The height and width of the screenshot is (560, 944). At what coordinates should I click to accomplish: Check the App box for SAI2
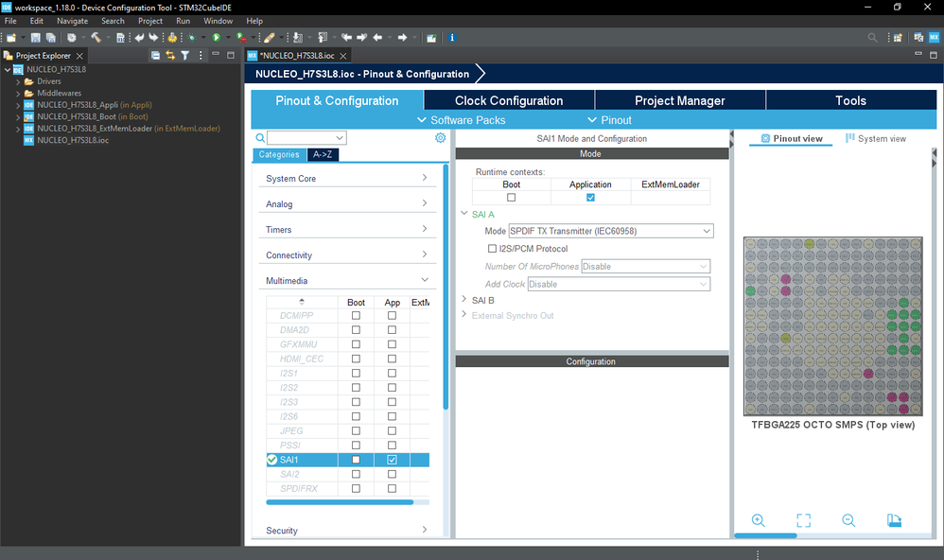click(x=392, y=475)
